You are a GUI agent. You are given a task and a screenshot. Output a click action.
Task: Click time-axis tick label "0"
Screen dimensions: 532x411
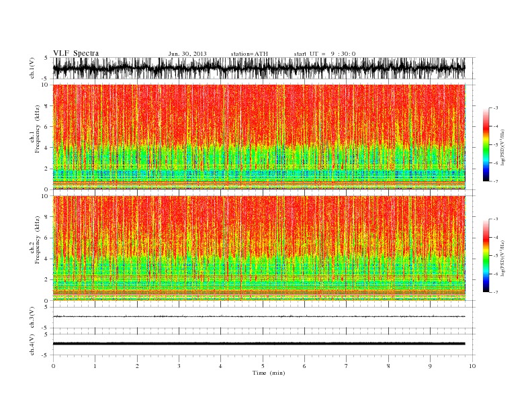53,366
